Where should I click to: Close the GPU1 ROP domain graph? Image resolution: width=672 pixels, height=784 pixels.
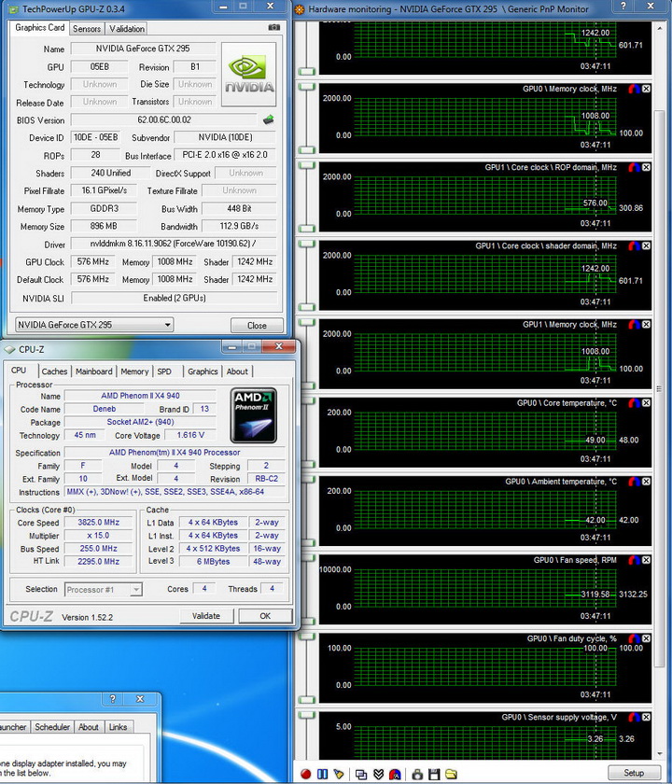646,167
